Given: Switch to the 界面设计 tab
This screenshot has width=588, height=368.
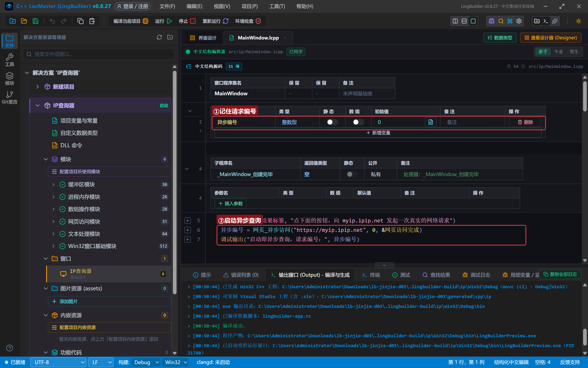Looking at the screenshot, I should click(203, 38).
